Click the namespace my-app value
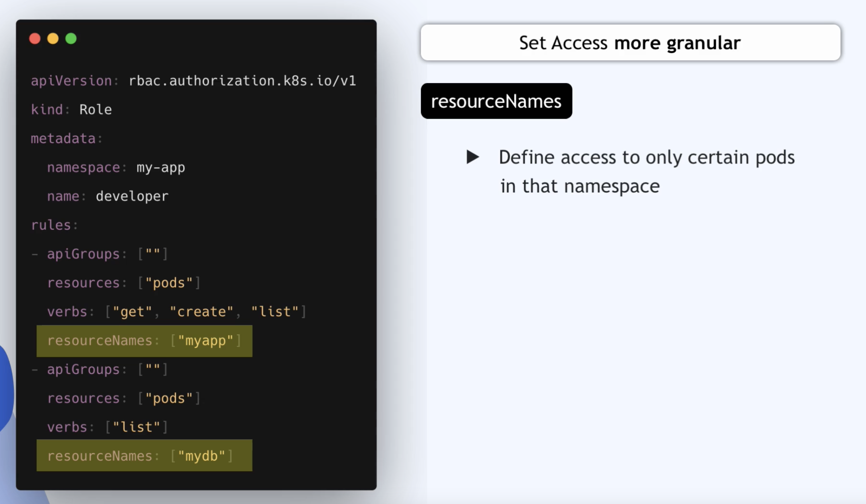The height and width of the screenshot is (504, 866). coord(161,168)
